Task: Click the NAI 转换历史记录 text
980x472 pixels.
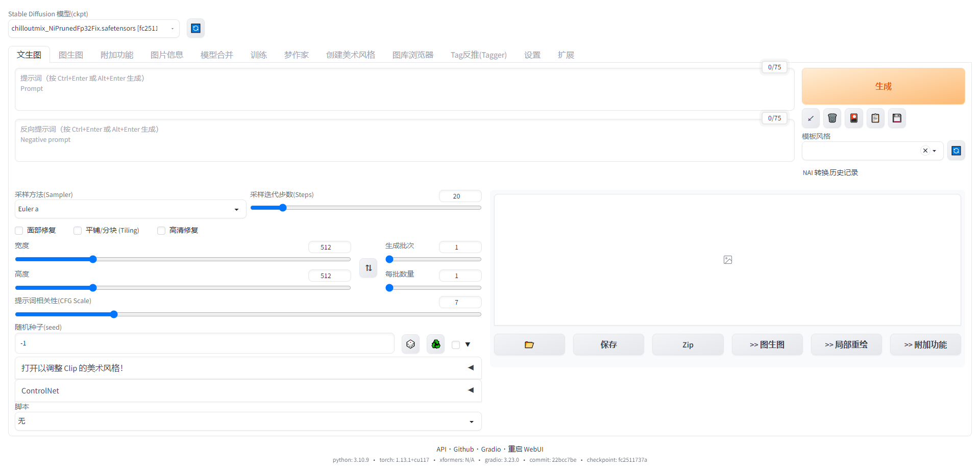Action: (830, 173)
